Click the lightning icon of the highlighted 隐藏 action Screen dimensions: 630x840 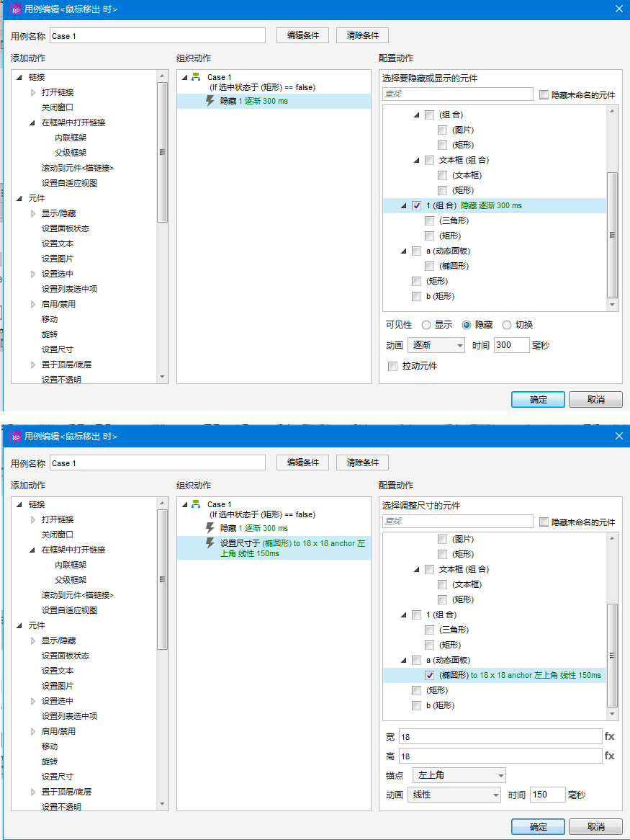pos(210,101)
